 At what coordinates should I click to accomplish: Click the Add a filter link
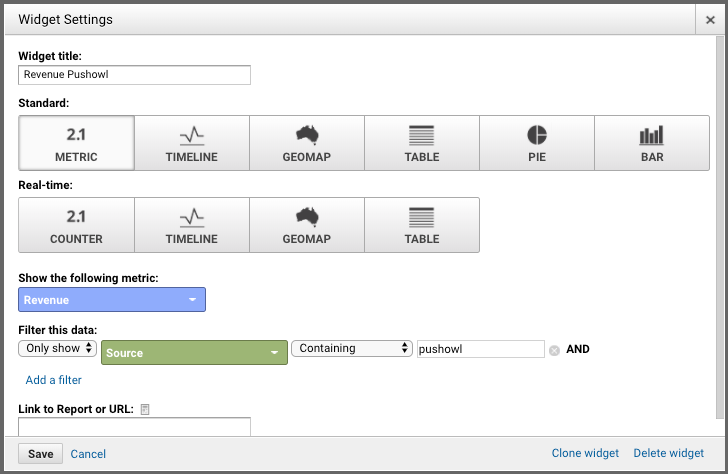(x=53, y=380)
